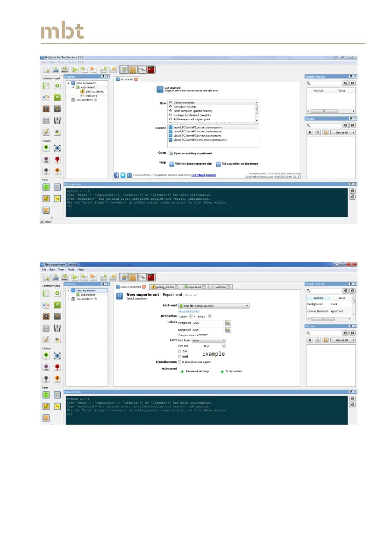Click the file pool add (+) icon in the New experiment [unsaved] window
This screenshot has height=557, width=392.
310,340
